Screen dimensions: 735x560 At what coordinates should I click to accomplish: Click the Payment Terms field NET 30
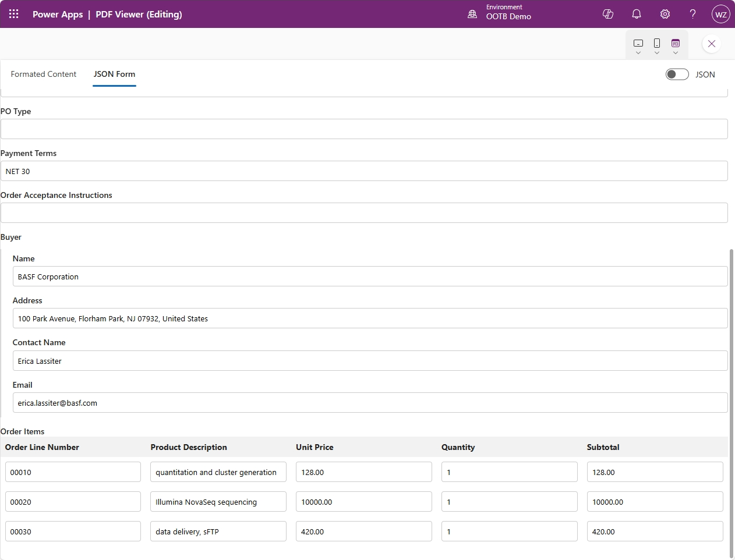point(364,171)
